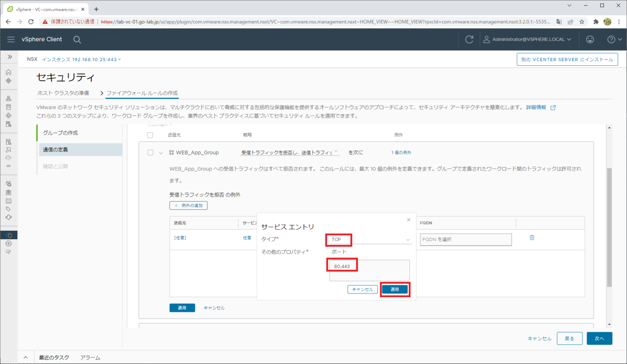The width and height of the screenshot is (627, 364).
Task: Open Tags and Custom Attributes icon
Action: (x=8, y=209)
